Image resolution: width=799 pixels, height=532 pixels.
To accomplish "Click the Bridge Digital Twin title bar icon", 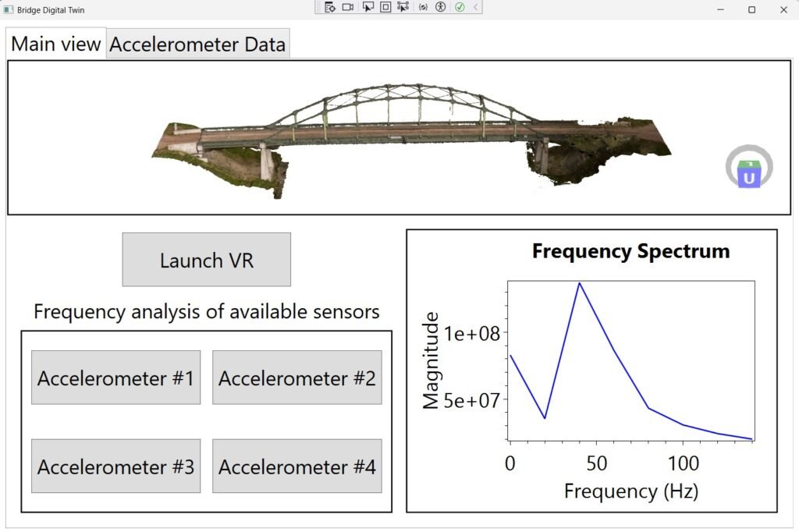I will 9,9.
